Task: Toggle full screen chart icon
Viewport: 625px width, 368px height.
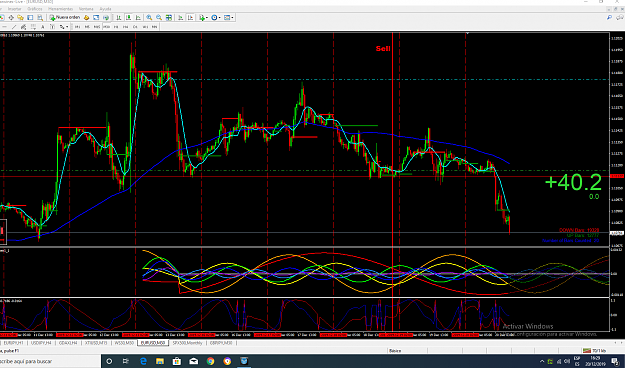Action: [96, 18]
